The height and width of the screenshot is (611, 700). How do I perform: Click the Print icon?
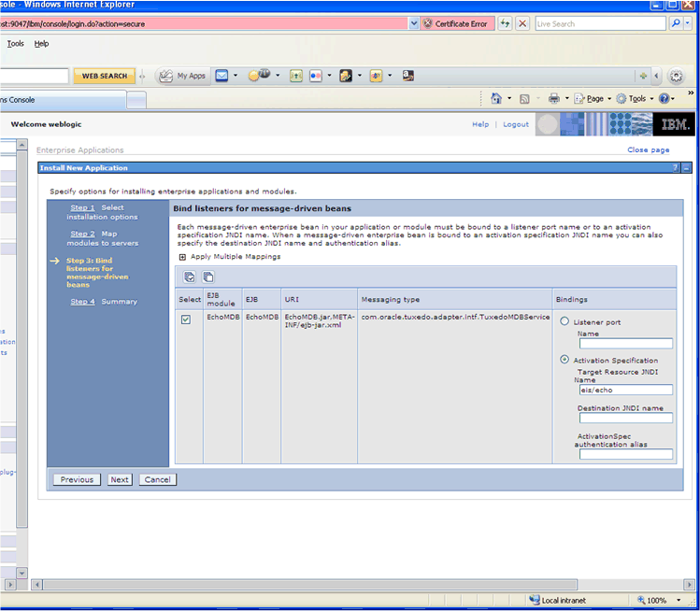coord(553,98)
